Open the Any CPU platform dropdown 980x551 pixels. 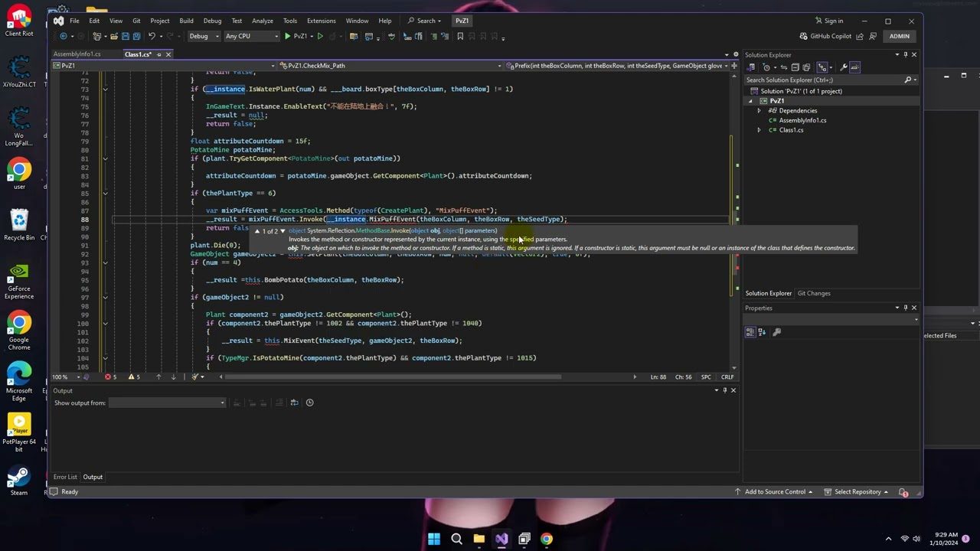tap(252, 36)
